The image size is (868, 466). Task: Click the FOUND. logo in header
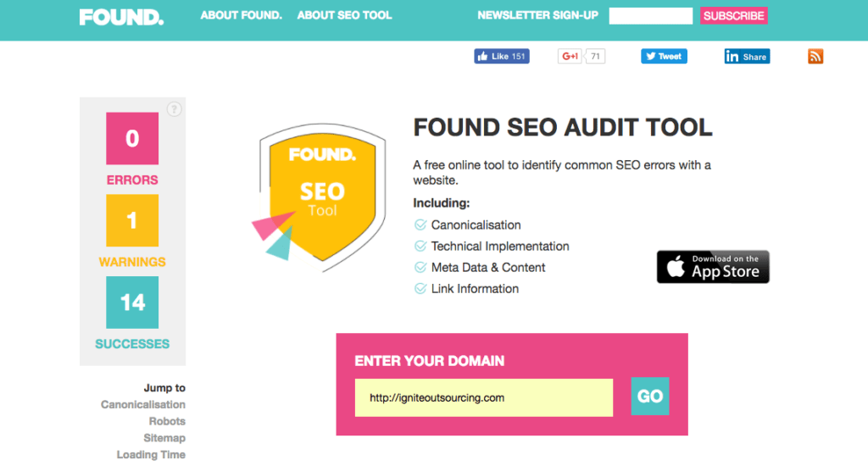(121, 17)
